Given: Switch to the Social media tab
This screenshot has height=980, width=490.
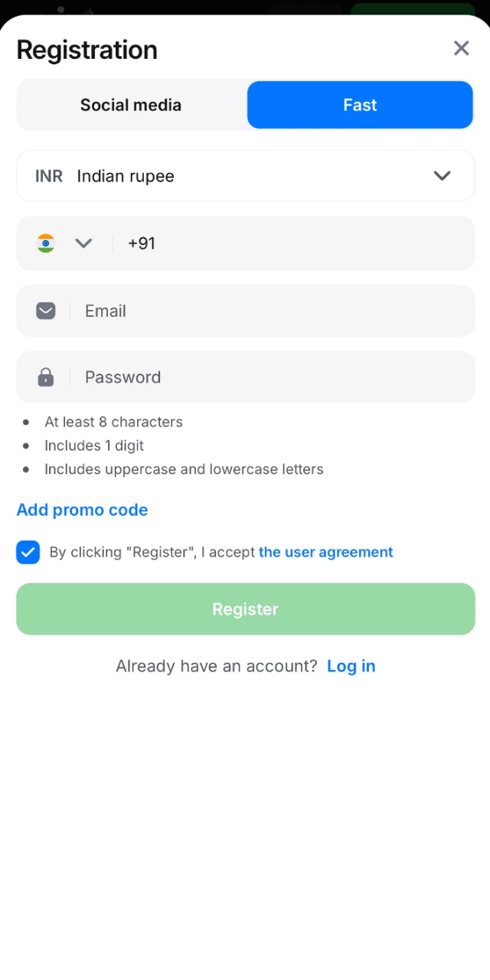Looking at the screenshot, I should tap(130, 105).
